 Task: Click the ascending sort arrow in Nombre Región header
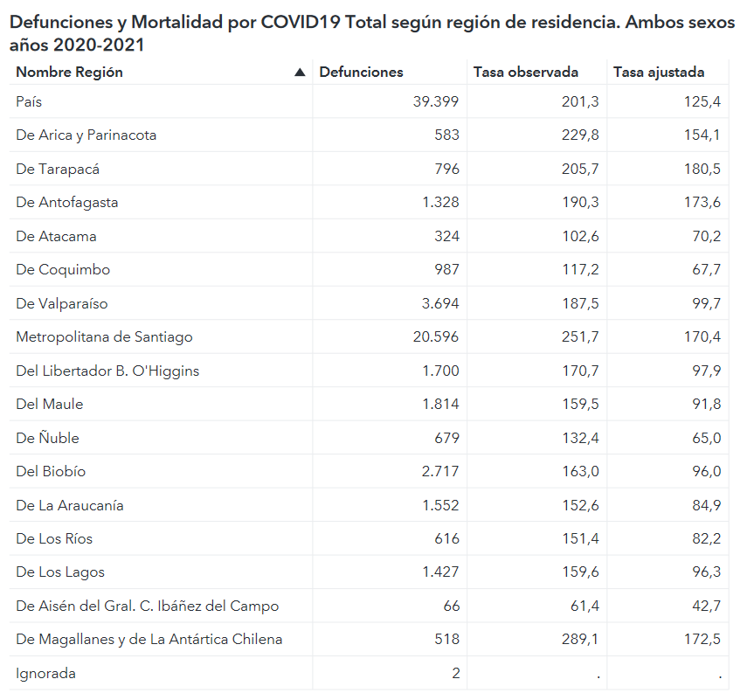[x=300, y=73]
